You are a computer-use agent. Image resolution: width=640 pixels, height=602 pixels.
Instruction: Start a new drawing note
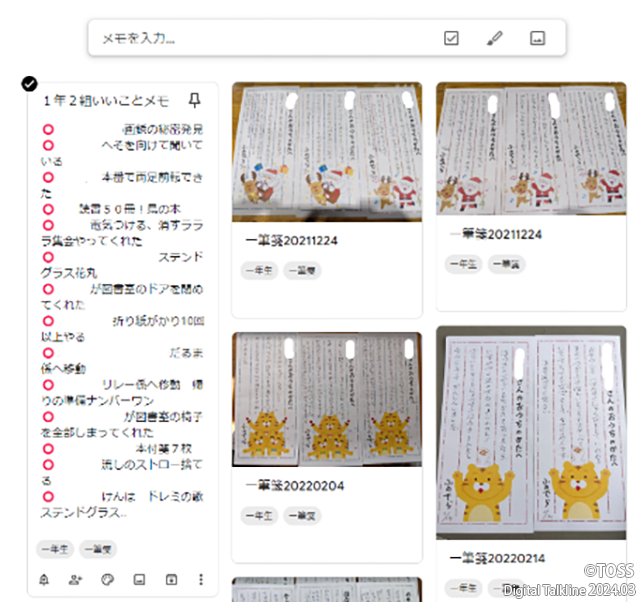coord(494,38)
